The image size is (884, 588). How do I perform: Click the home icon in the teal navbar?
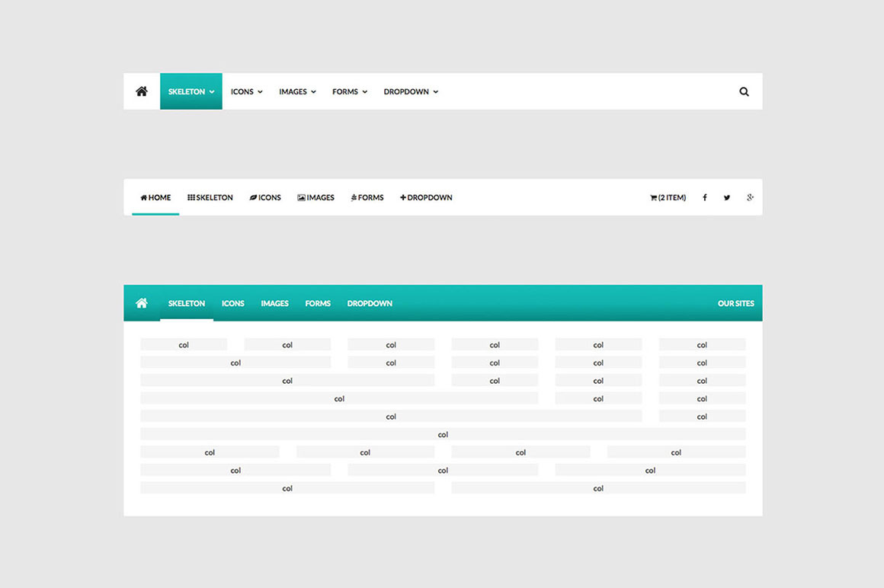point(141,302)
